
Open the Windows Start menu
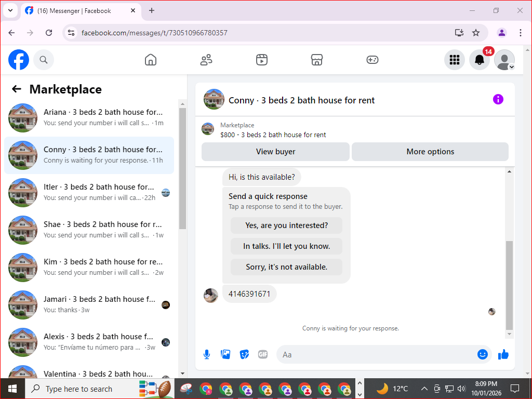pos(12,389)
